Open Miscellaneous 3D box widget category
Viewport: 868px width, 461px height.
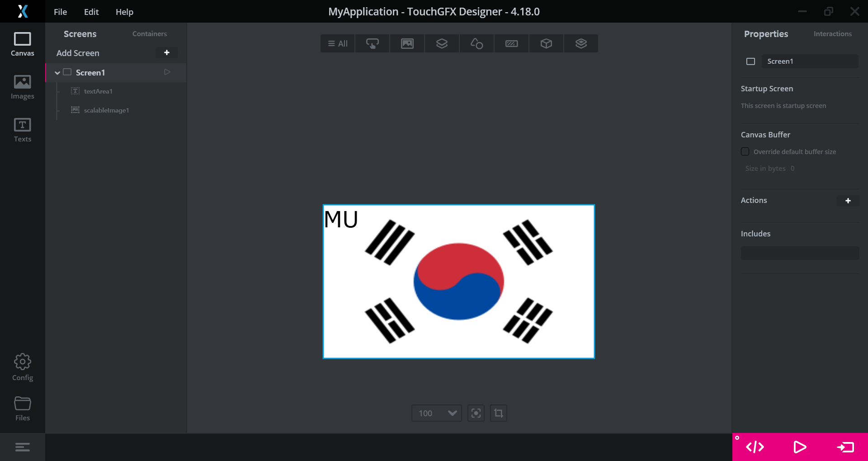click(547, 43)
